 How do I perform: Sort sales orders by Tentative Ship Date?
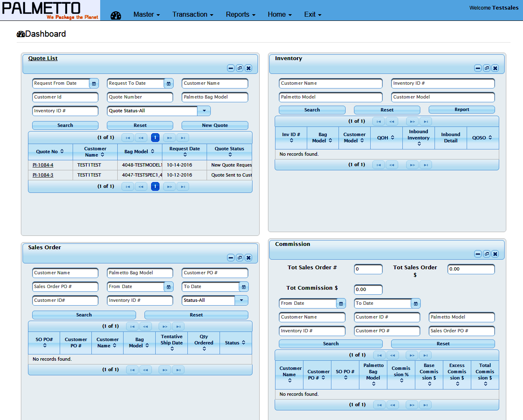(x=172, y=349)
